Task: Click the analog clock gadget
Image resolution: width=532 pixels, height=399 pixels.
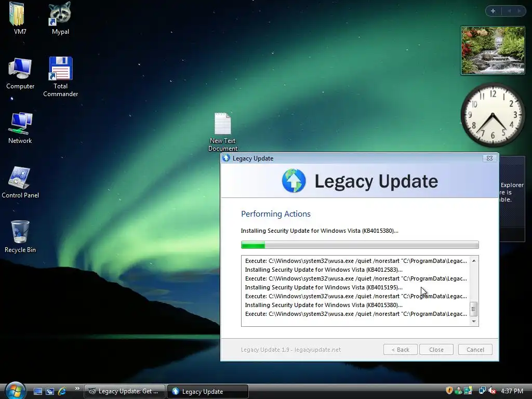Action: tap(493, 115)
